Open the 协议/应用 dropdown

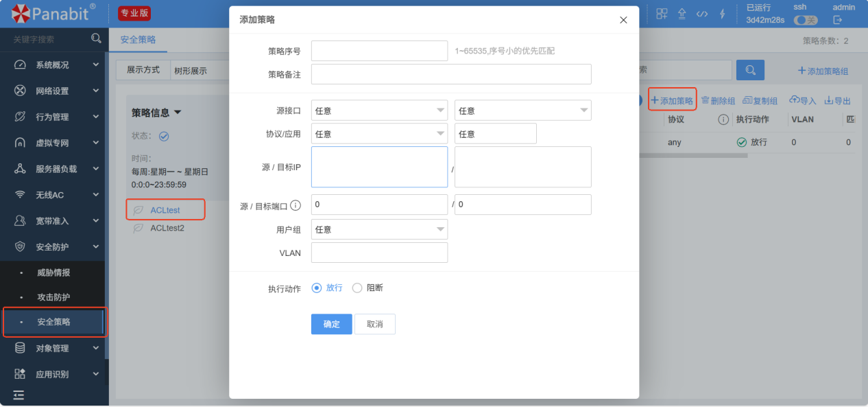click(379, 134)
